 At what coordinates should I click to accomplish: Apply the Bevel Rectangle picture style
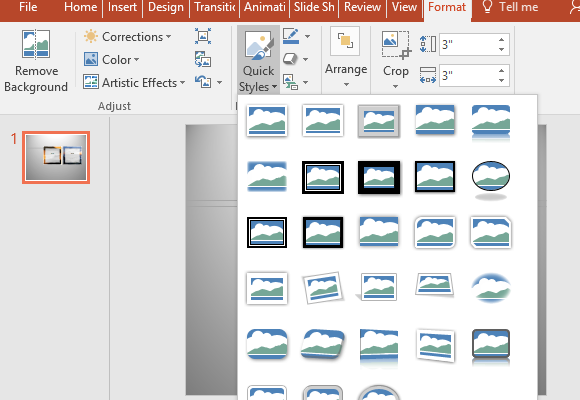267,344
